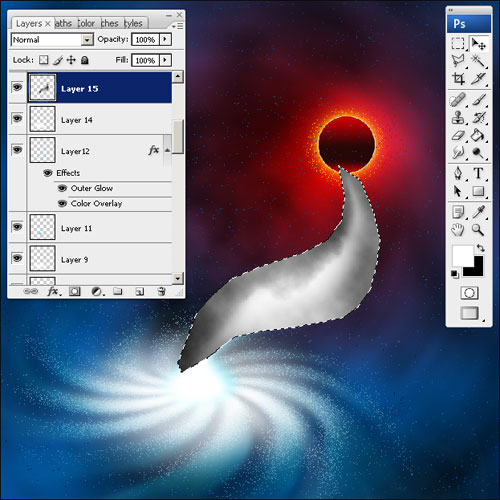This screenshot has height=500, width=500.
Task: Select Layer 11 in layers list
Action: point(99,228)
